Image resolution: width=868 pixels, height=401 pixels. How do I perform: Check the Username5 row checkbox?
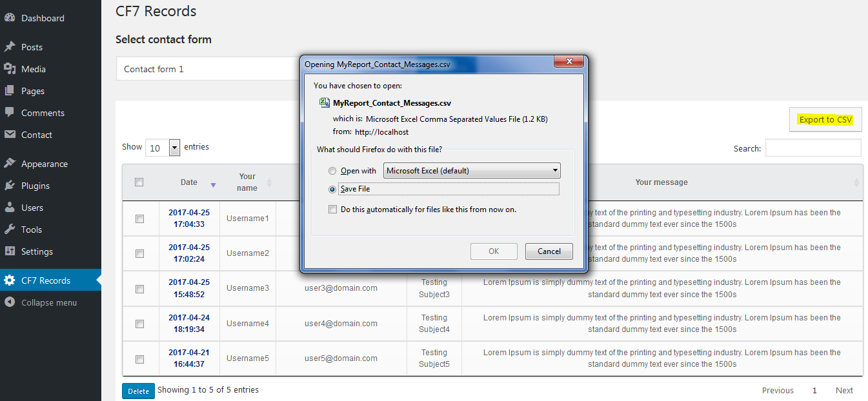(x=139, y=359)
